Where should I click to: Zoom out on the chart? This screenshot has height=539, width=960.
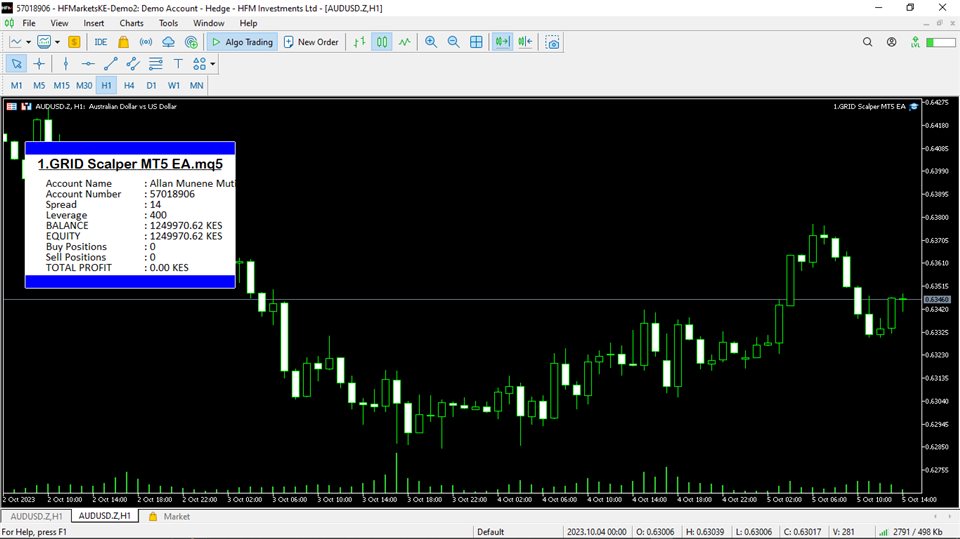click(x=453, y=42)
